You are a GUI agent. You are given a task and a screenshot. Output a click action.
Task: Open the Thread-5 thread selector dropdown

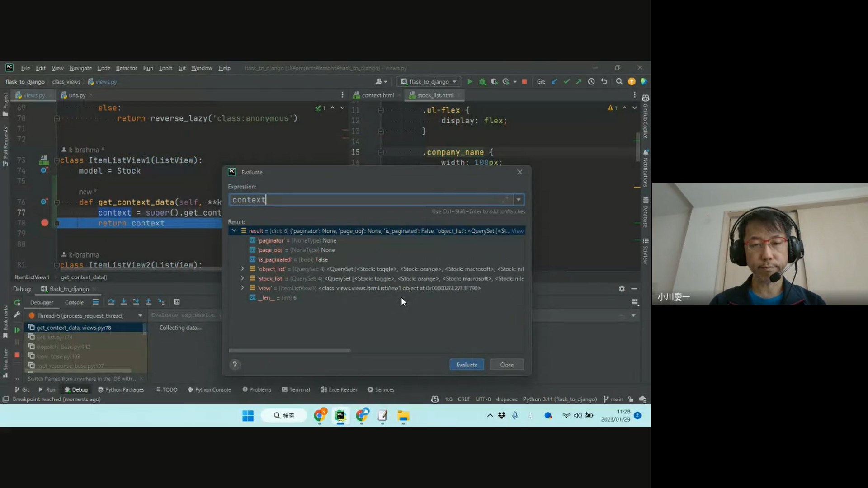[140, 316]
